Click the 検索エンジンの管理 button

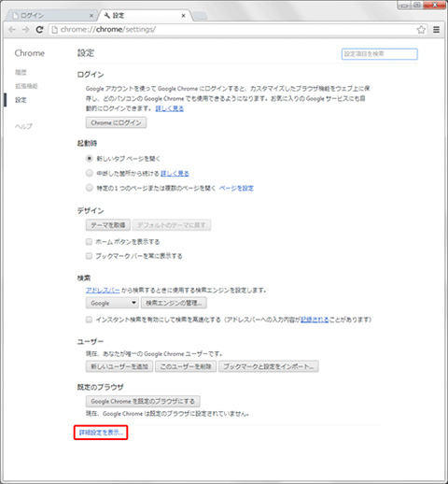point(174,303)
